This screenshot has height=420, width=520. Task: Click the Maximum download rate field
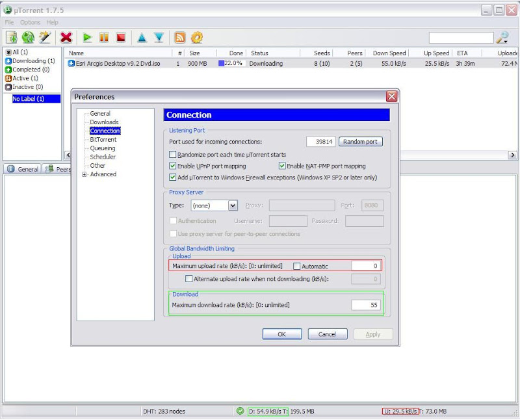tap(366, 305)
